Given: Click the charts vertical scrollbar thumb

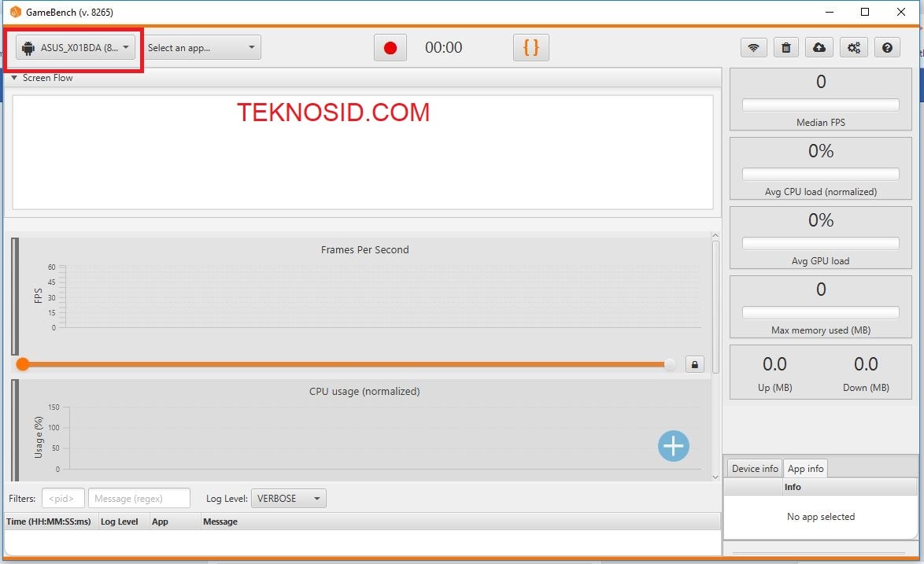Looking at the screenshot, I should [x=715, y=308].
